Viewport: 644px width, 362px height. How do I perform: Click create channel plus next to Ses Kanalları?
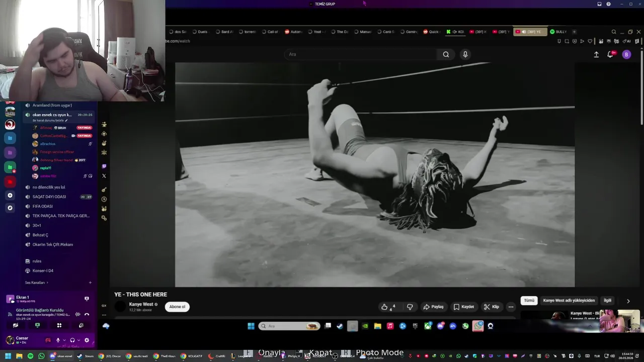90,283
